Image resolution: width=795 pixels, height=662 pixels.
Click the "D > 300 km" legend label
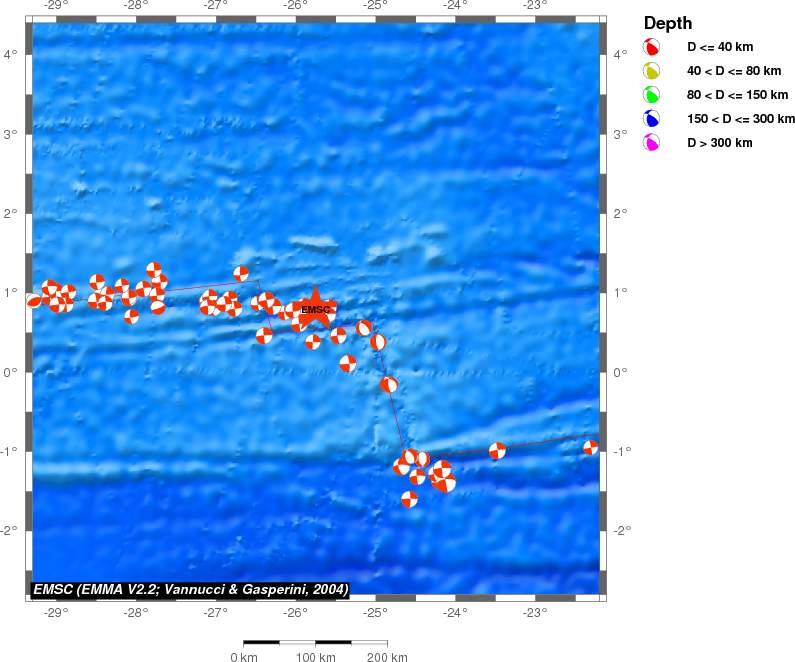719,143
